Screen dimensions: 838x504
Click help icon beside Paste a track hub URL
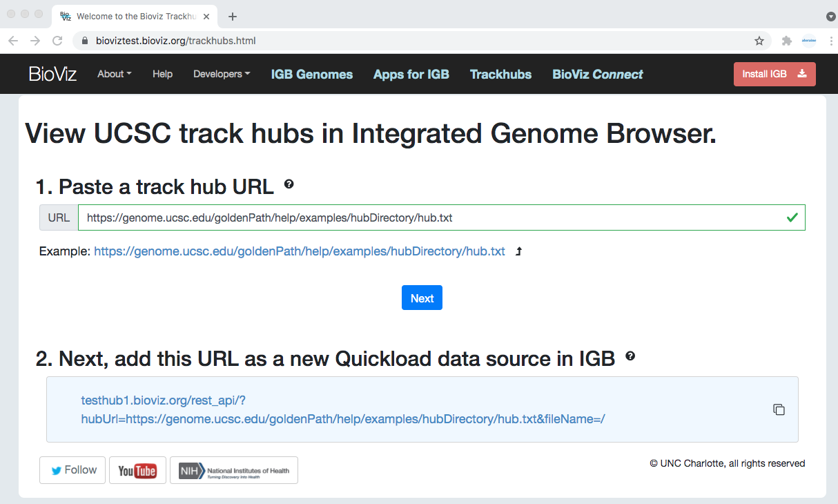point(289,184)
